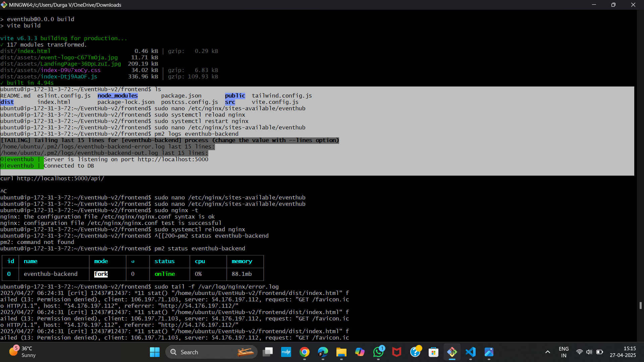Click the 'node_modules' directory name

click(x=118, y=96)
